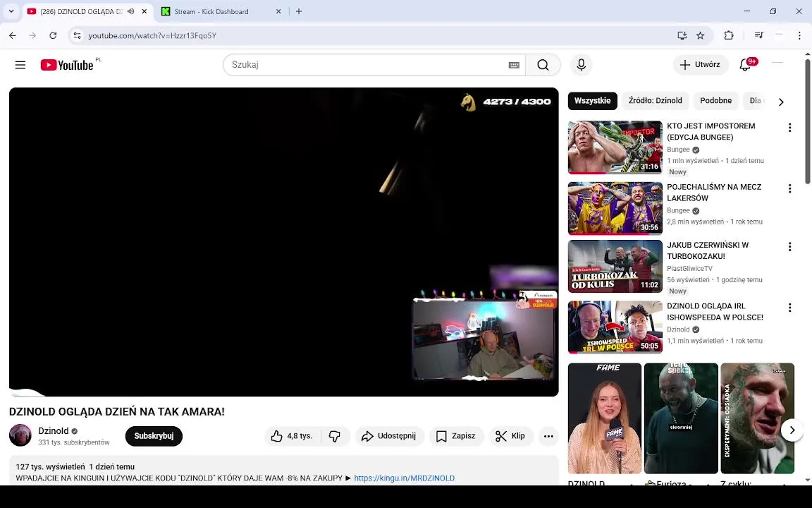Like the video with thumbs up
The width and height of the screenshot is (812, 508).
[293, 436]
